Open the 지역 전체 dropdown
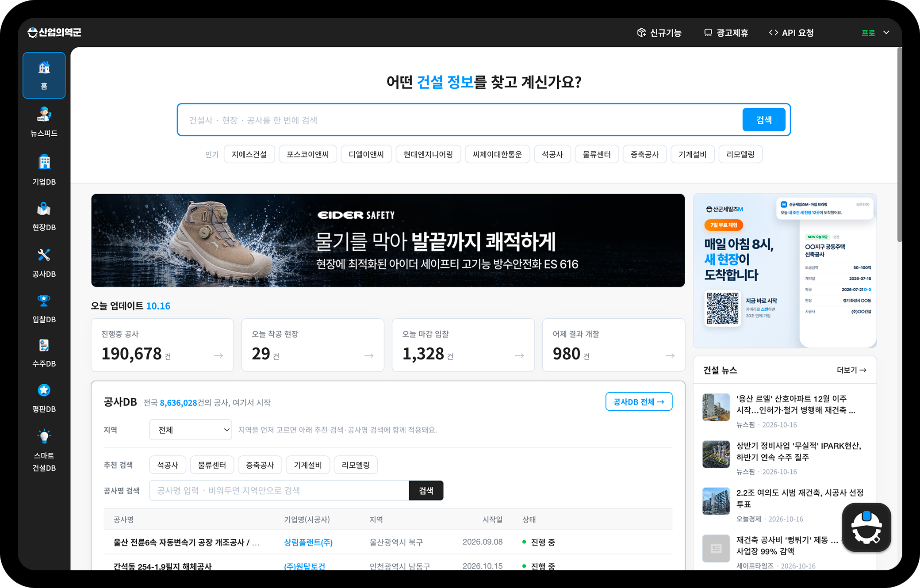920x588 pixels. pyautogui.click(x=191, y=430)
